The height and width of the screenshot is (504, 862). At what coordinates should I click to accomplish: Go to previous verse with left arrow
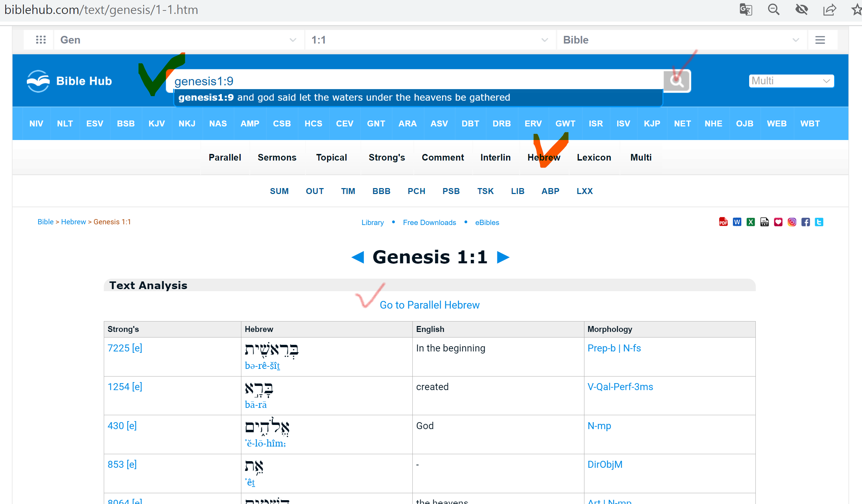coord(358,257)
